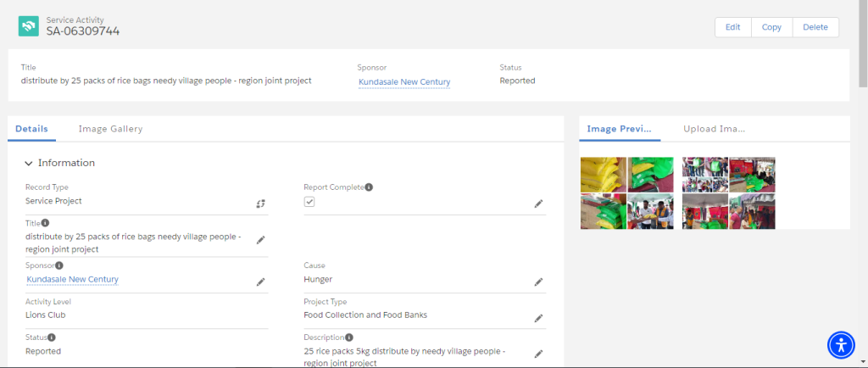Click the Edit button
868x368 pixels.
(x=733, y=27)
